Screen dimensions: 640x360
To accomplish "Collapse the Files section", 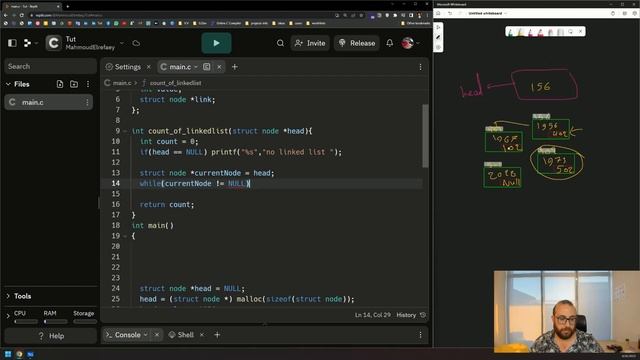I will click(x=8, y=84).
